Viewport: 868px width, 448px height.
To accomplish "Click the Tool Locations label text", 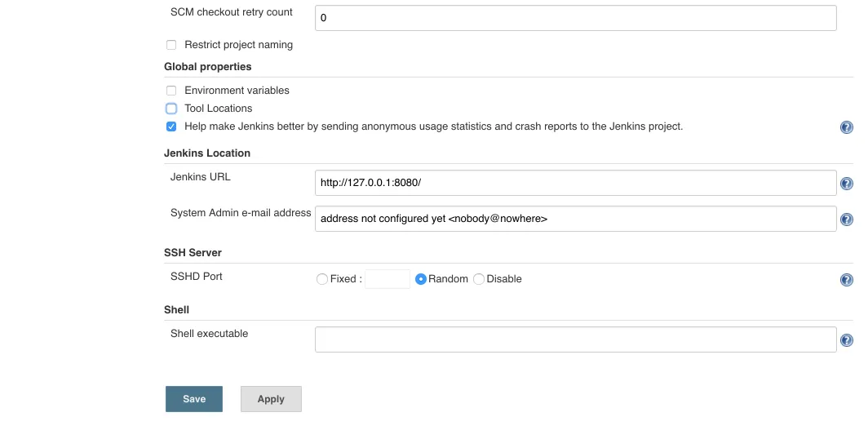I will [218, 109].
